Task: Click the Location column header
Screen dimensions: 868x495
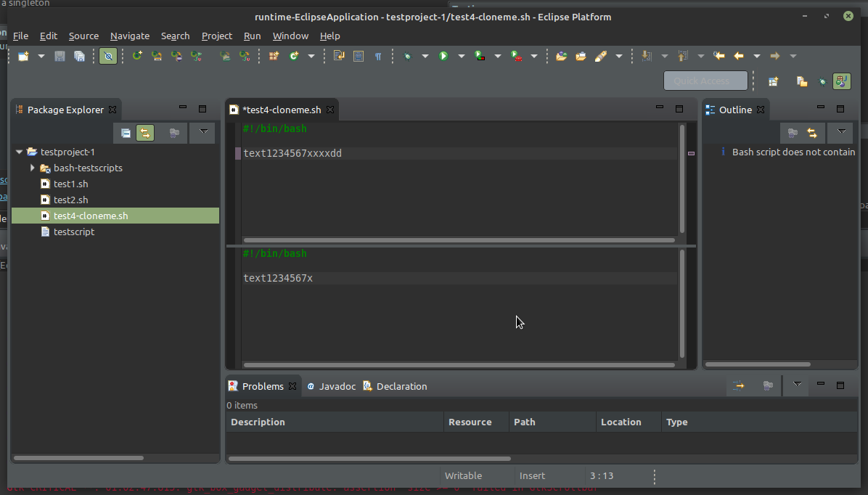Action: click(x=629, y=422)
